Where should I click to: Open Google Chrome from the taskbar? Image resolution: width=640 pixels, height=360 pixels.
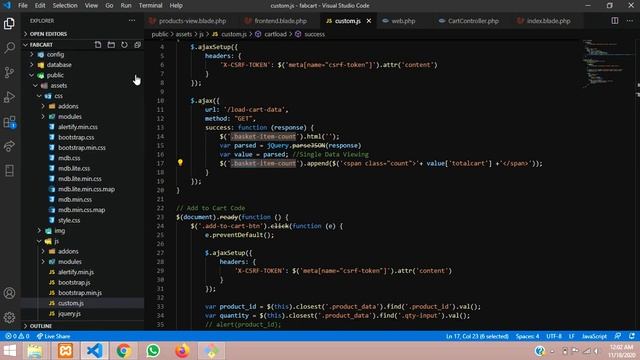(x=124, y=351)
